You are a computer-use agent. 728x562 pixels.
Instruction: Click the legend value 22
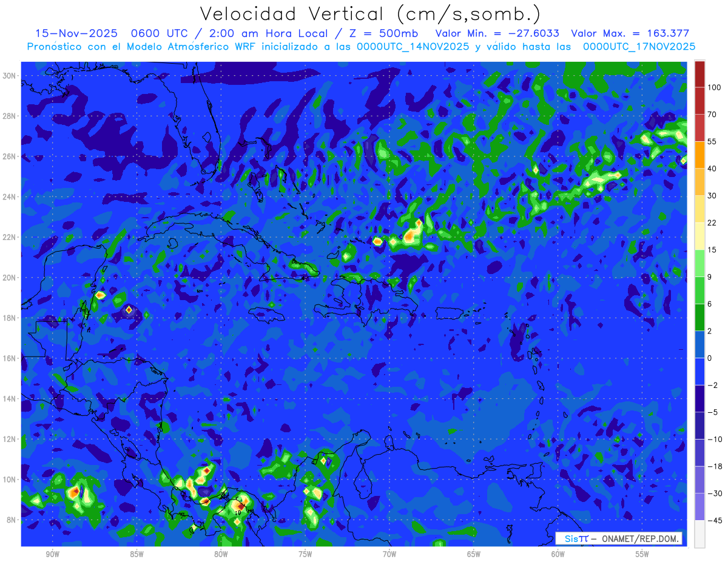(x=712, y=223)
